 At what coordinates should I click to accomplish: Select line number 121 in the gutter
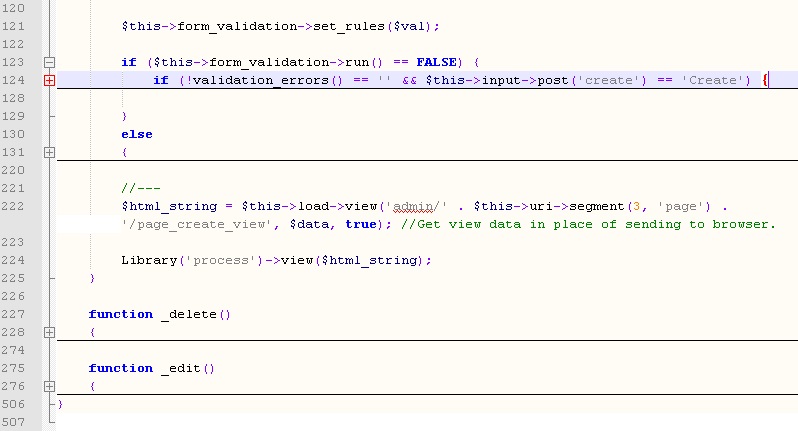pos(13,26)
